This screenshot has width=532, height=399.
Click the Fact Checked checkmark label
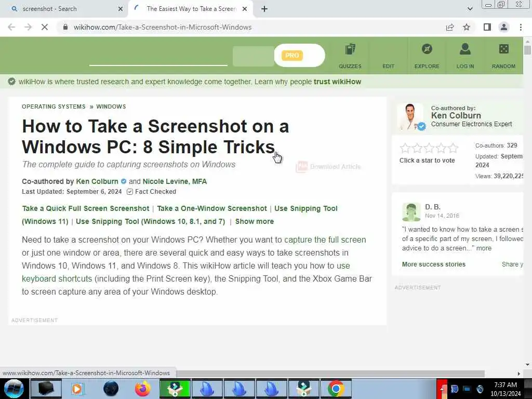coord(151,192)
